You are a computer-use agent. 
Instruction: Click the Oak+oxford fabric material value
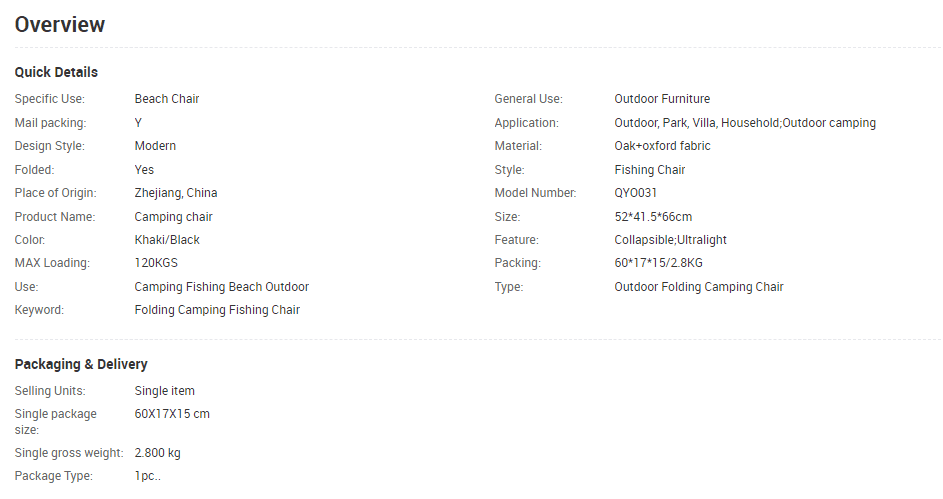pos(662,146)
